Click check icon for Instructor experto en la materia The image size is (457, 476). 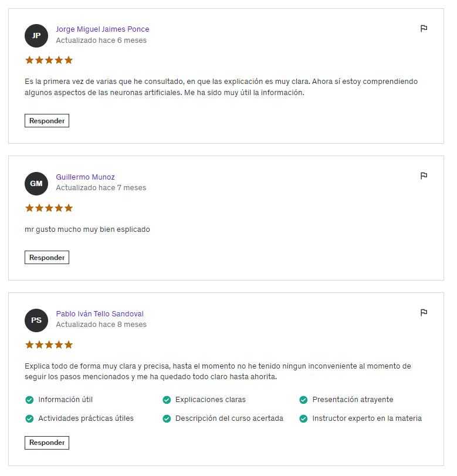pos(303,418)
